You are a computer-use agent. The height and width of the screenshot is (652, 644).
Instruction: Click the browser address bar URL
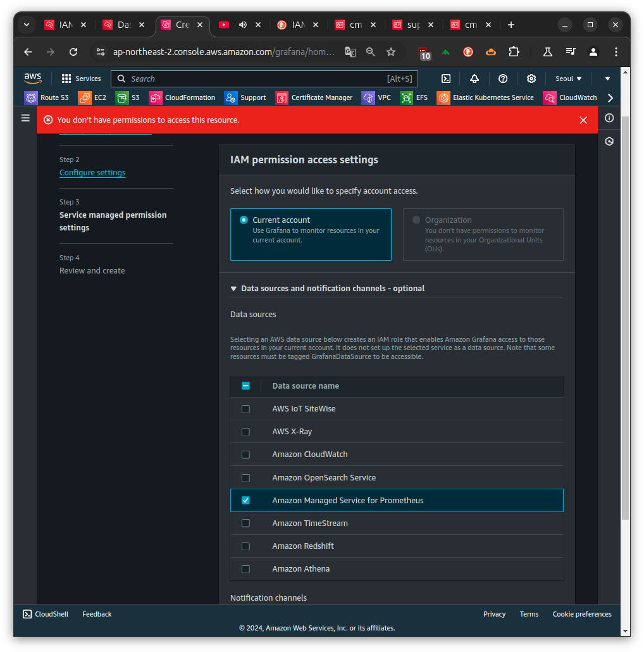point(223,52)
